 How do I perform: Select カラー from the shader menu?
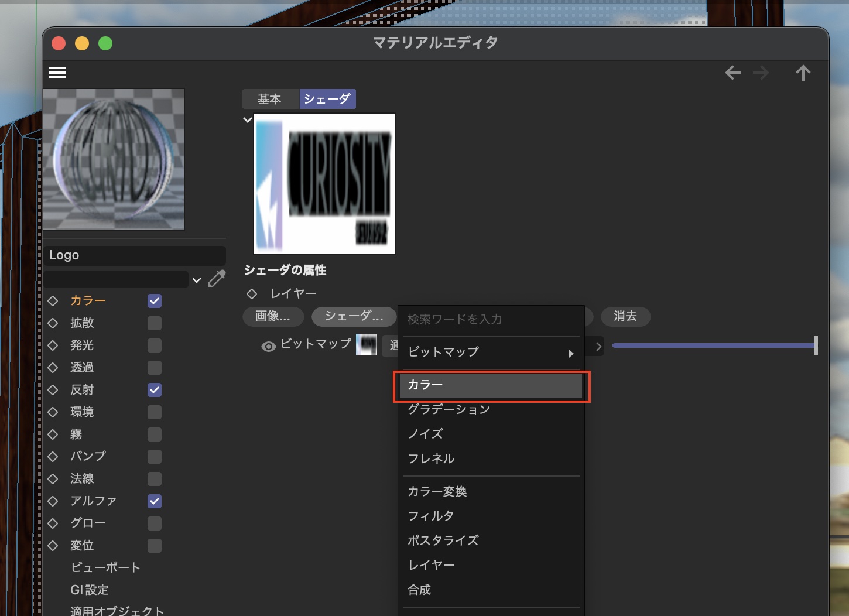click(491, 385)
